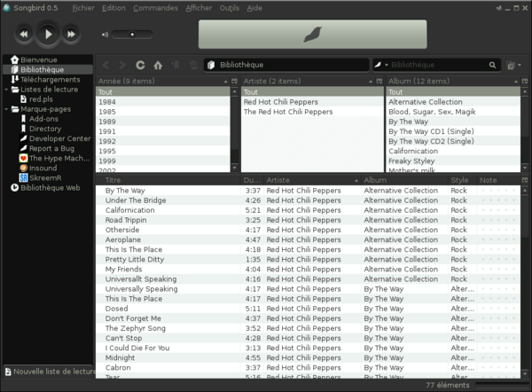The image size is (532, 392).
Task: Open Report a Bug bookmark
Action: pos(48,148)
